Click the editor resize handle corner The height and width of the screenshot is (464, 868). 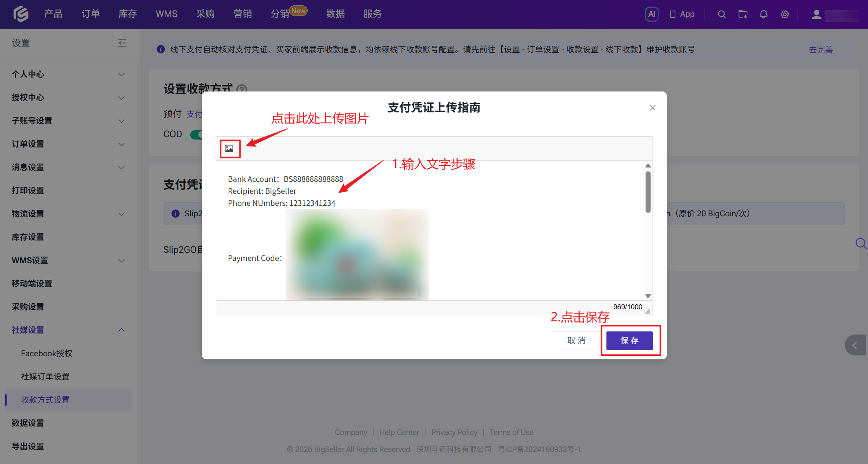(x=648, y=311)
